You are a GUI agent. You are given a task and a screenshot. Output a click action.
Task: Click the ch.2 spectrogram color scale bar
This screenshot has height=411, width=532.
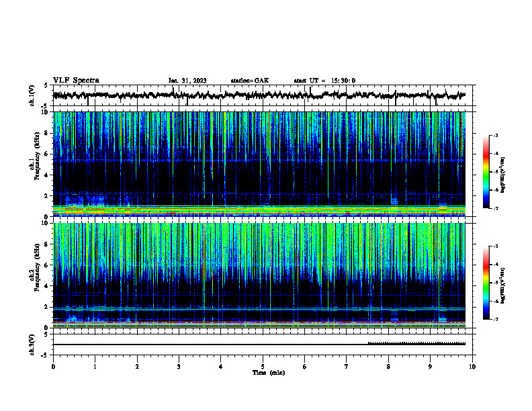coord(486,283)
